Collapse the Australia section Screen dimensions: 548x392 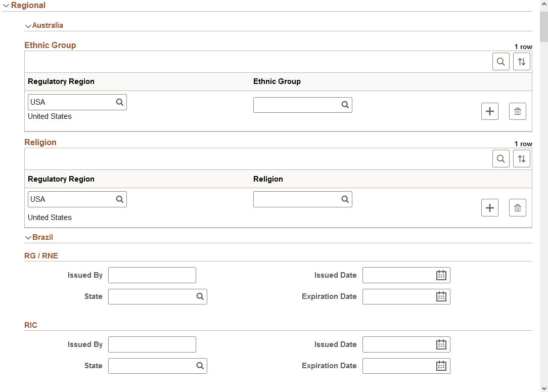coord(29,25)
